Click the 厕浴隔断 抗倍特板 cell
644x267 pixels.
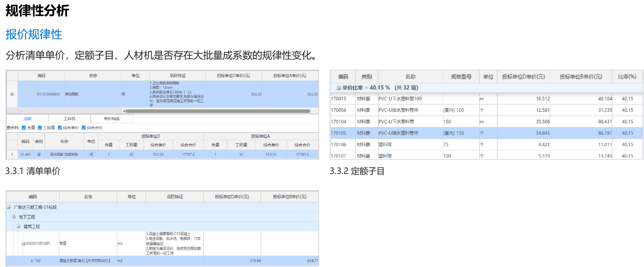point(64,154)
